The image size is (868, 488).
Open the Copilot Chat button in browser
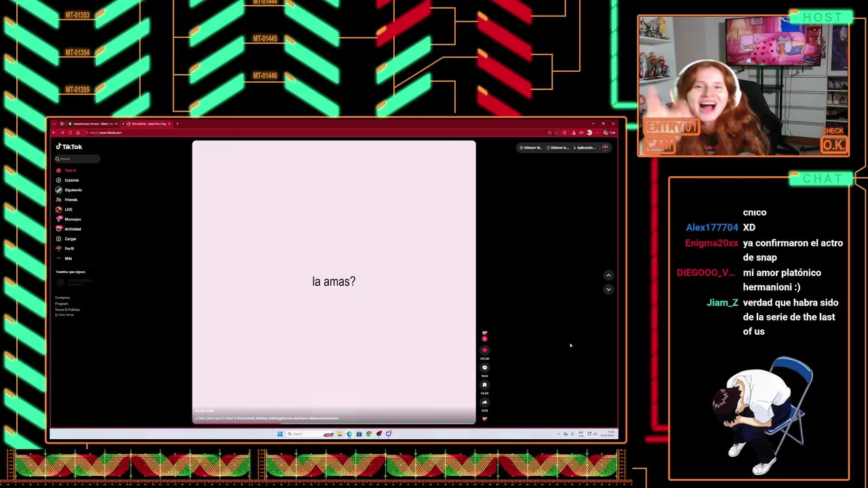pos(609,133)
